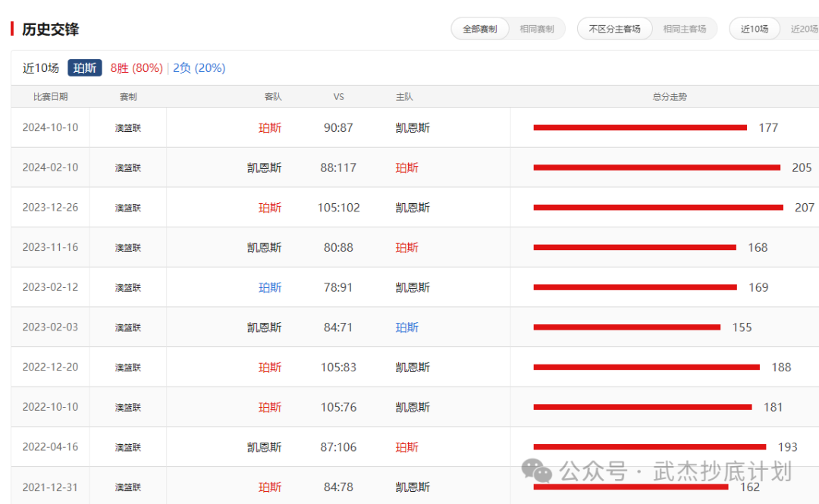Click the total score bar showing 205
Image resolution: width=819 pixels, height=504 pixels.
tap(657, 167)
